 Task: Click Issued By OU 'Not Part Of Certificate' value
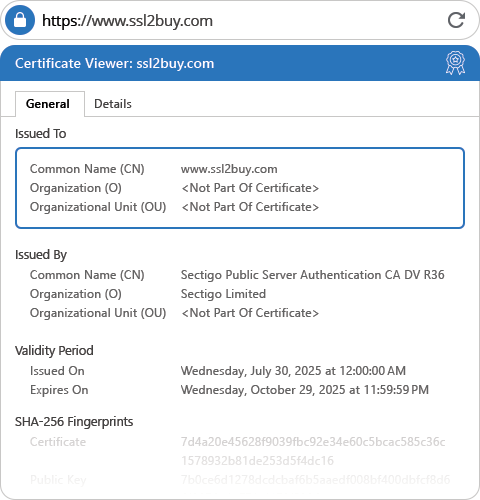click(250, 313)
